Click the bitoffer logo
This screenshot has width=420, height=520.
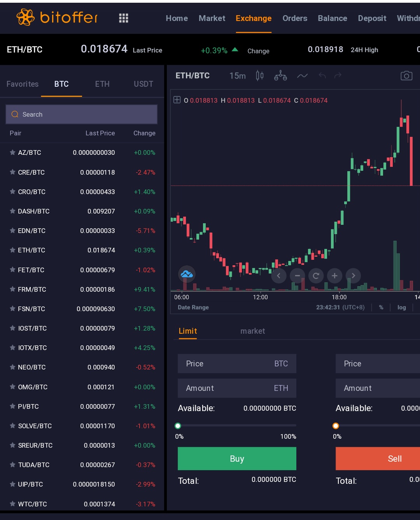click(57, 17)
